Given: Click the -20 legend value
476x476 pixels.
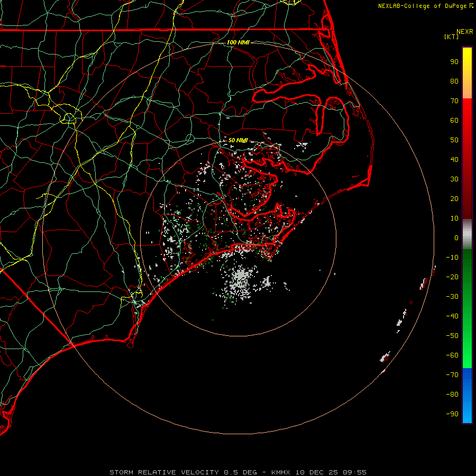Looking at the screenshot, I should 452,277.
